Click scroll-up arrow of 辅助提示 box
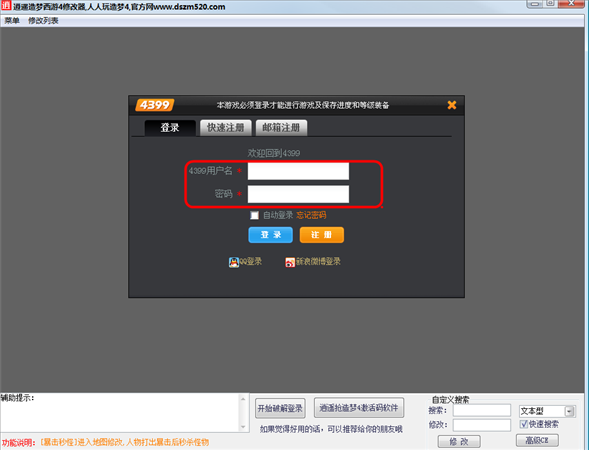Viewport: 589px width, 450px height. [x=243, y=399]
